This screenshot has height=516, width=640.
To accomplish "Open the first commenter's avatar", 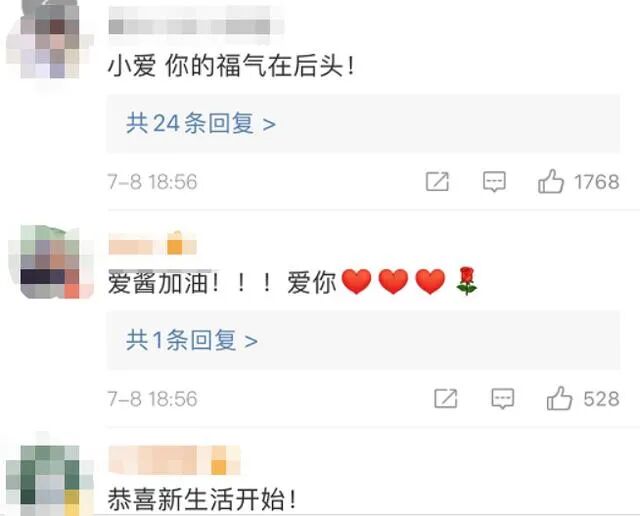I will pyautogui.click(x=47, y=41).
